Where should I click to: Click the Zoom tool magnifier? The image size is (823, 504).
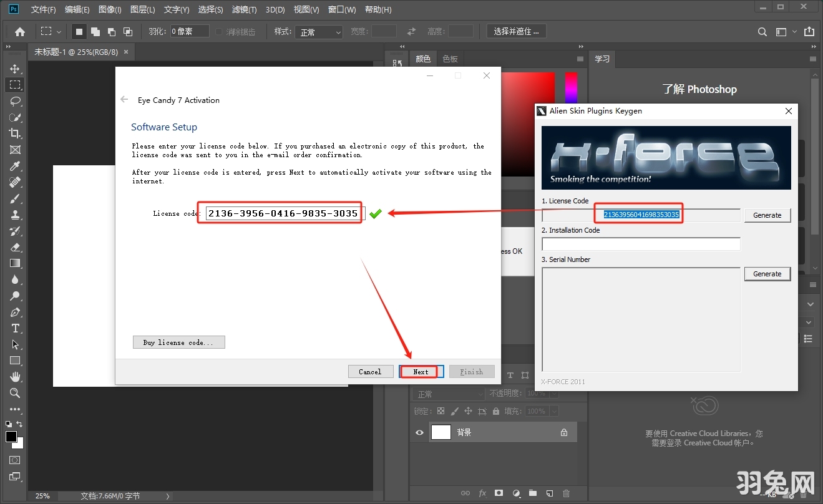[x=15, y=393]
